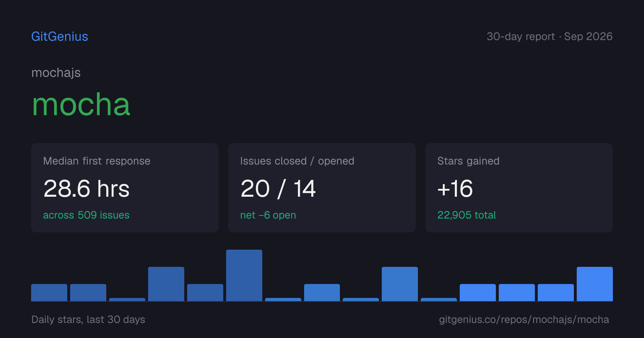Image resolution: width=644 pixels, height=338 pixels.
Task: Click the green mocha repository title
Action: point(81,104)
